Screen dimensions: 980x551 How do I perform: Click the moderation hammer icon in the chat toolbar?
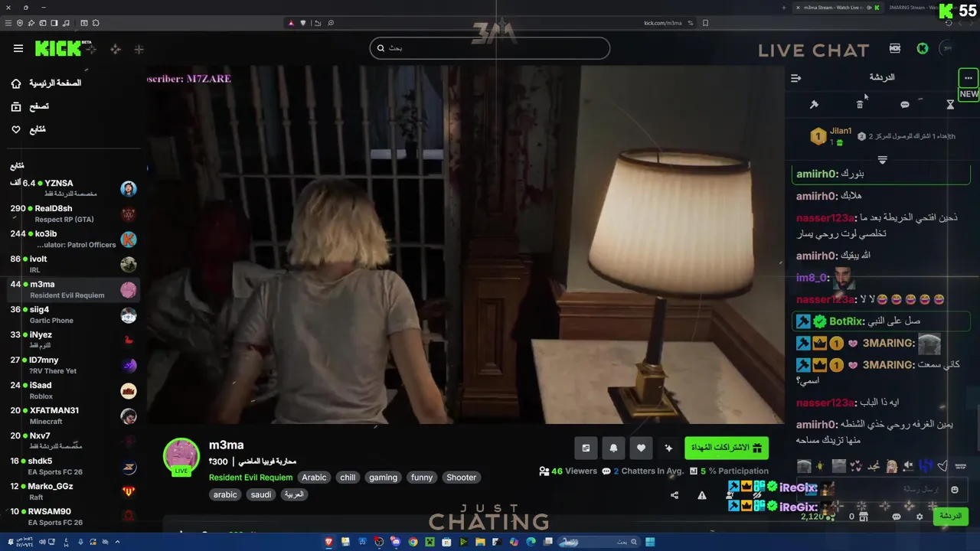point(814,104)
